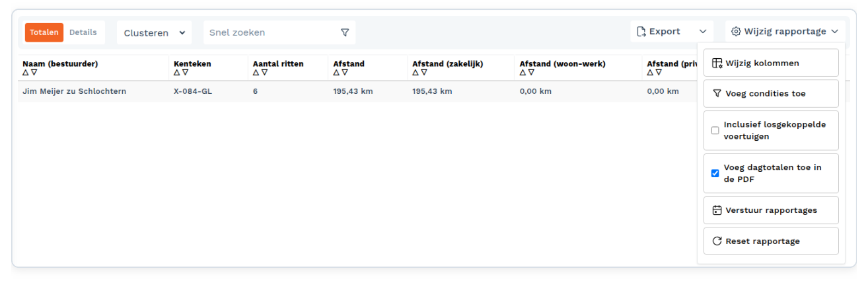Select Reset rapportage option
Viewport: 868px width, 281px height.
pos(771,241)
